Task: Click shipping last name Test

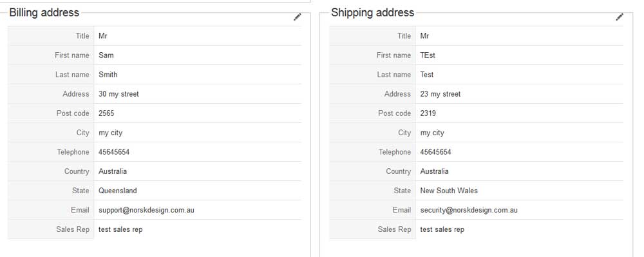Action: tap(427, 74)
